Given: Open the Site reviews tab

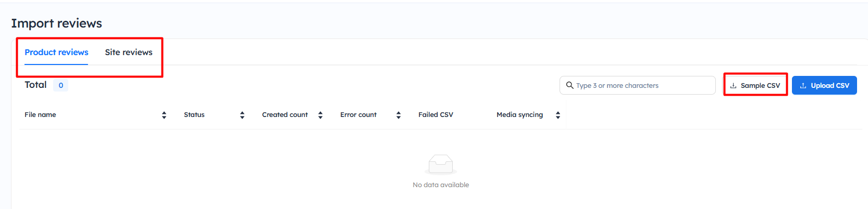Looking at the screenshot, I should tap(129, 53).
